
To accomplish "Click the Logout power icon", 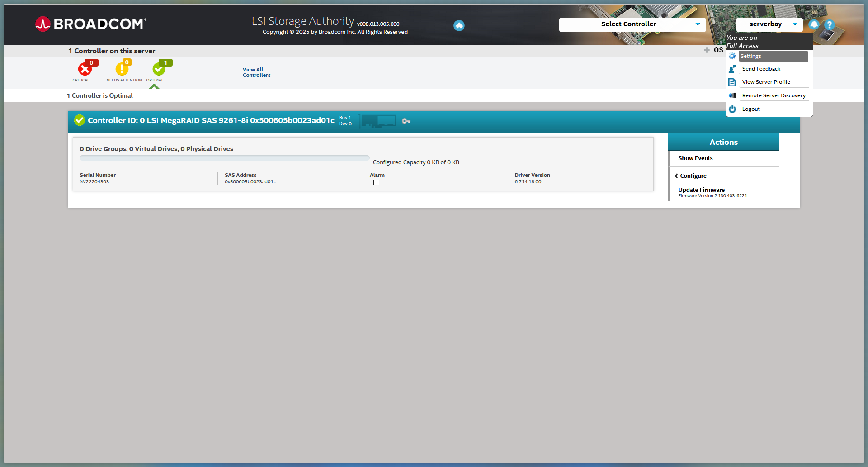I will point(732,109).
